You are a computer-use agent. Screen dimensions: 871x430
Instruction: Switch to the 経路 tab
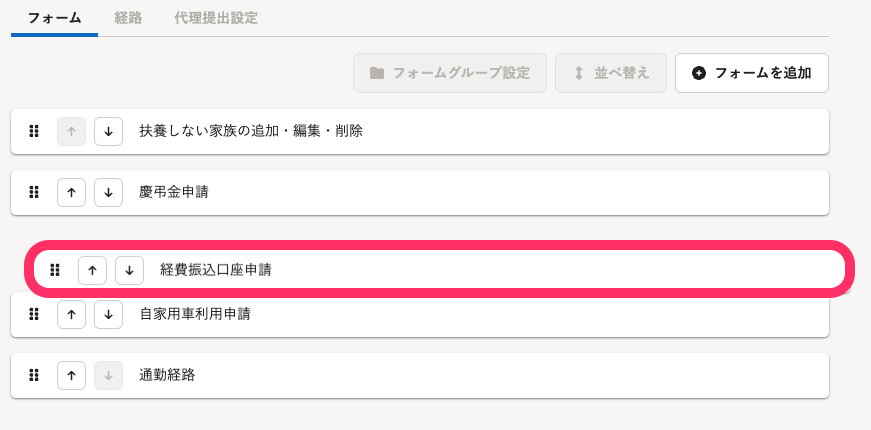tap(128, 18)
